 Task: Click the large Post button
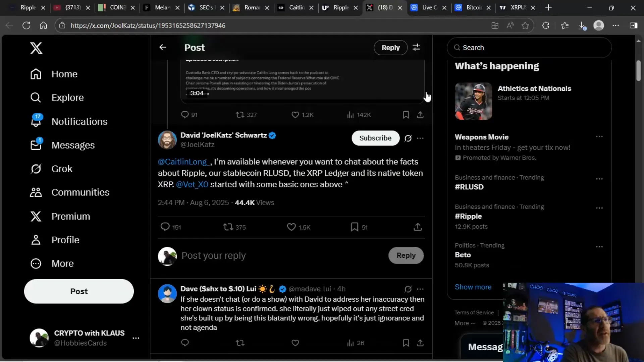[79, 291]
